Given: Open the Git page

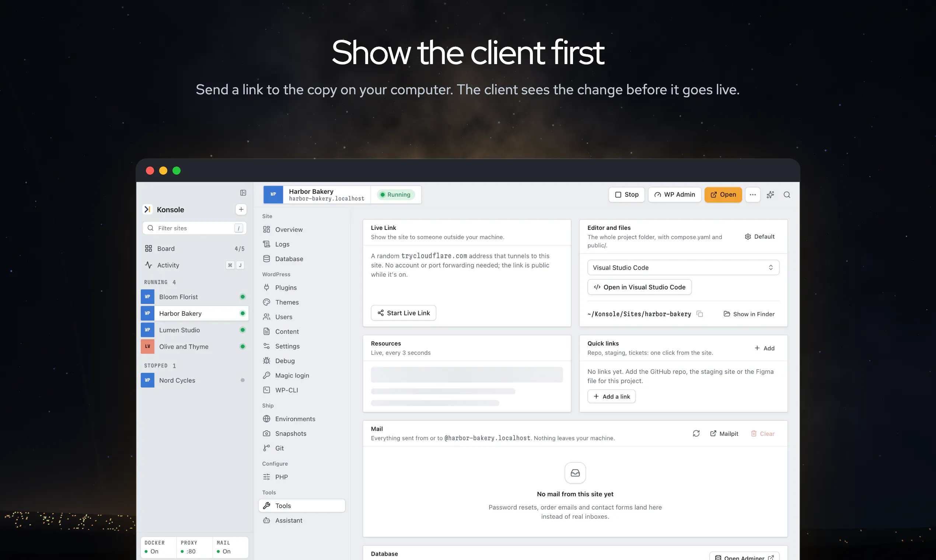Looking at the screenshot, I should pyautogui.click(x=301, y=448).
